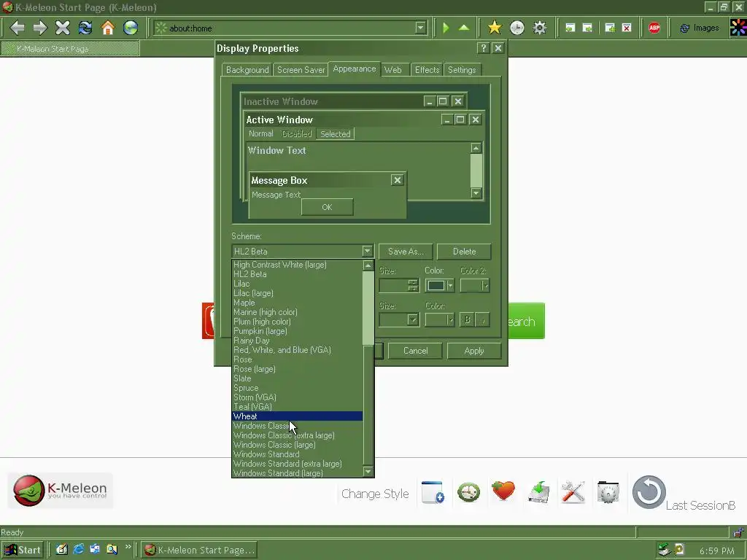
Task: Click the previous tab toolbar icon
Action: 570,28
